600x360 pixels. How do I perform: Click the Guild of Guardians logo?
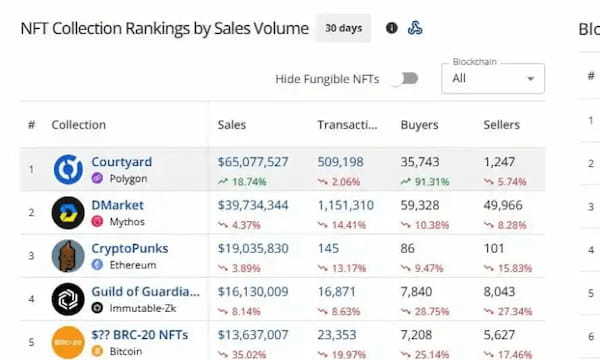68,299
